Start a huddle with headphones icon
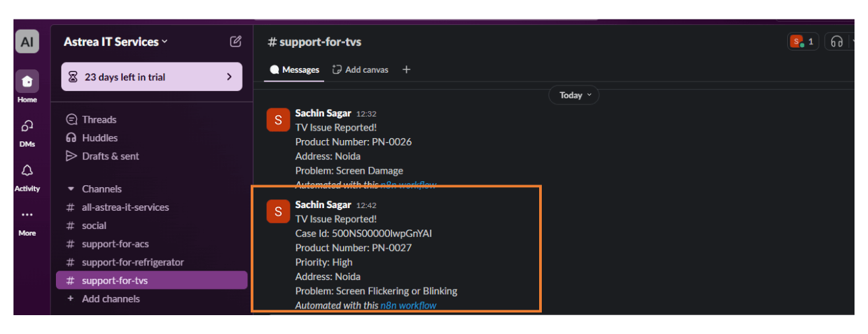Image resolution: width=868 pixels, height=334 pixels. tap(837, 42)
